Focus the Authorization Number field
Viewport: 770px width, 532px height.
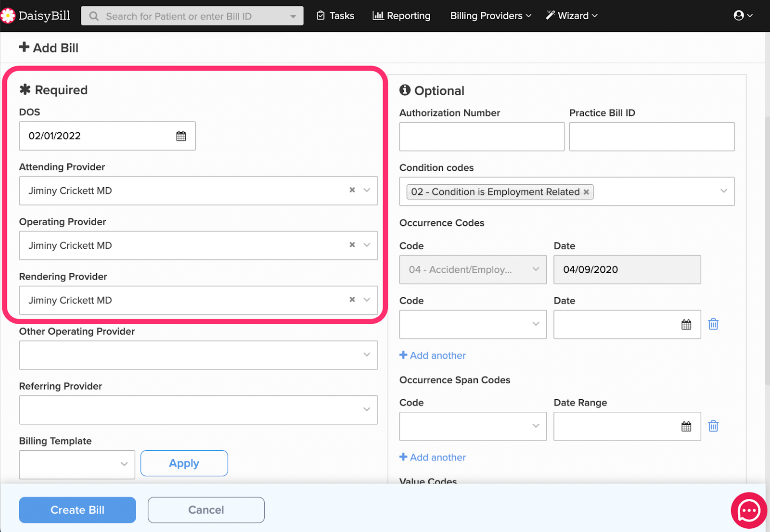point(482,137)
